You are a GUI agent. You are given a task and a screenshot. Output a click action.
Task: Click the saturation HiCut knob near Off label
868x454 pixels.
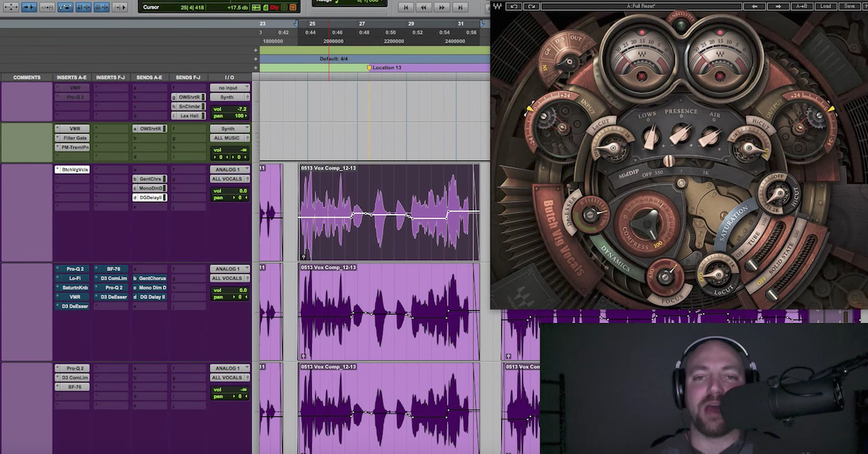click(x=780, y=194)
